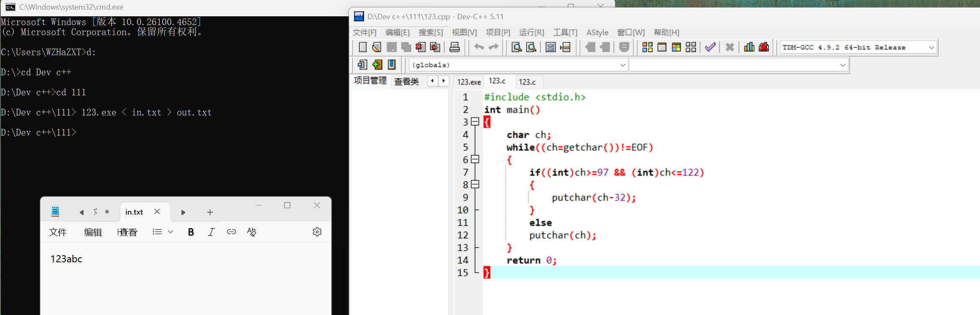
Task: Click the blue bookmark icon in second toolbar
Action: click(392, 64)
